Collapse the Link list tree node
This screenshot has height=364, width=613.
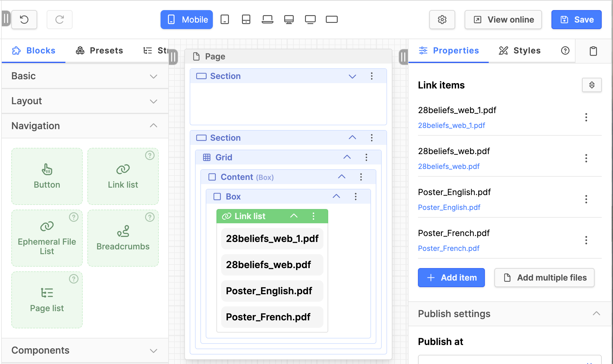pos(294,216)
